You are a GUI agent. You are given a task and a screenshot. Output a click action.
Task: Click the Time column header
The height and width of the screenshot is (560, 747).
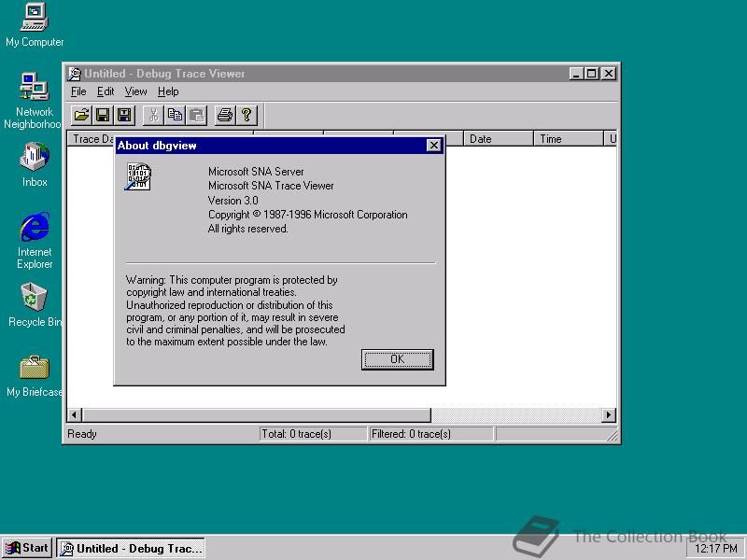[x=569, y=139]
